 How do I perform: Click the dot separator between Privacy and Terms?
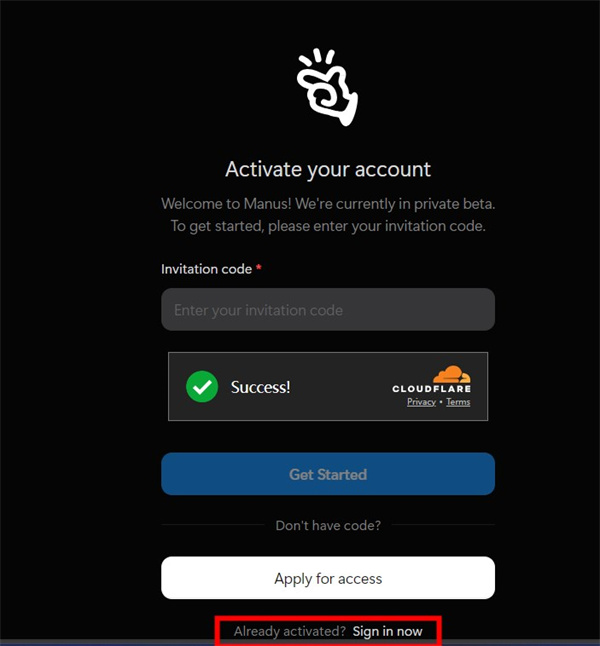[x=441, y=402]
